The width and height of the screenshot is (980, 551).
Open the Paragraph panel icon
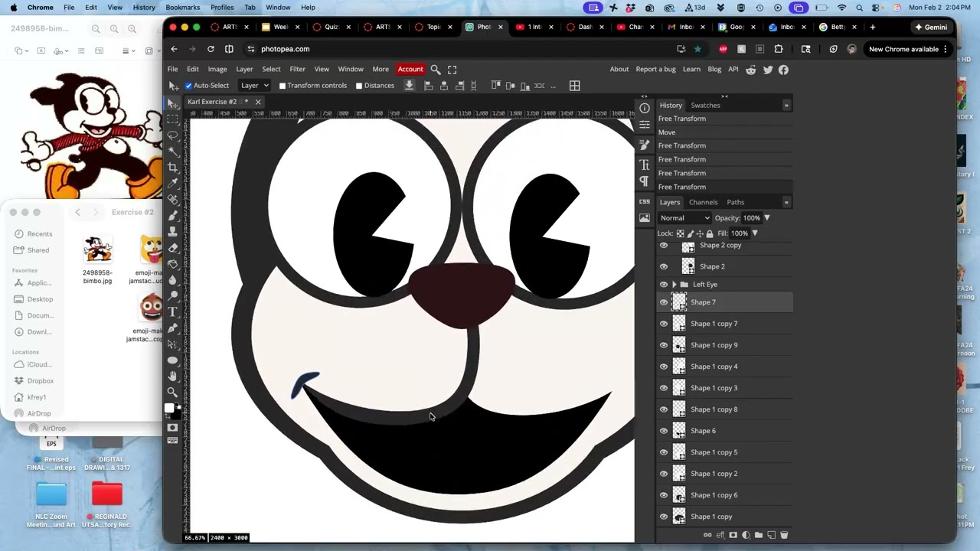pos(645,182)
